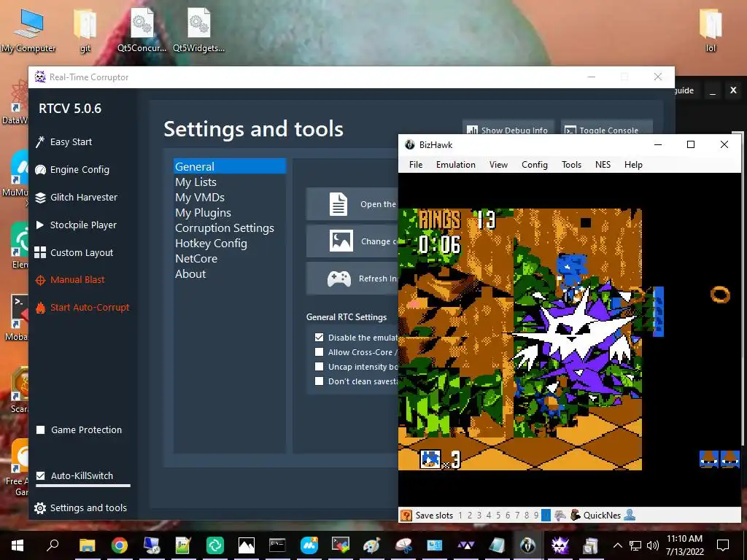
Task: Open BizHawk File menu
Action: click(416, 165)
